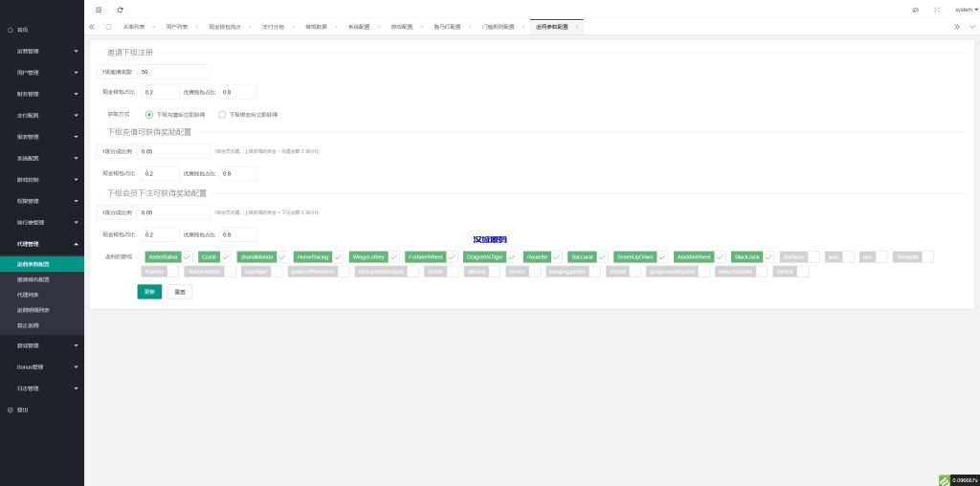Click the refresh icon in the top bar
980x486 pixels.
120,9
